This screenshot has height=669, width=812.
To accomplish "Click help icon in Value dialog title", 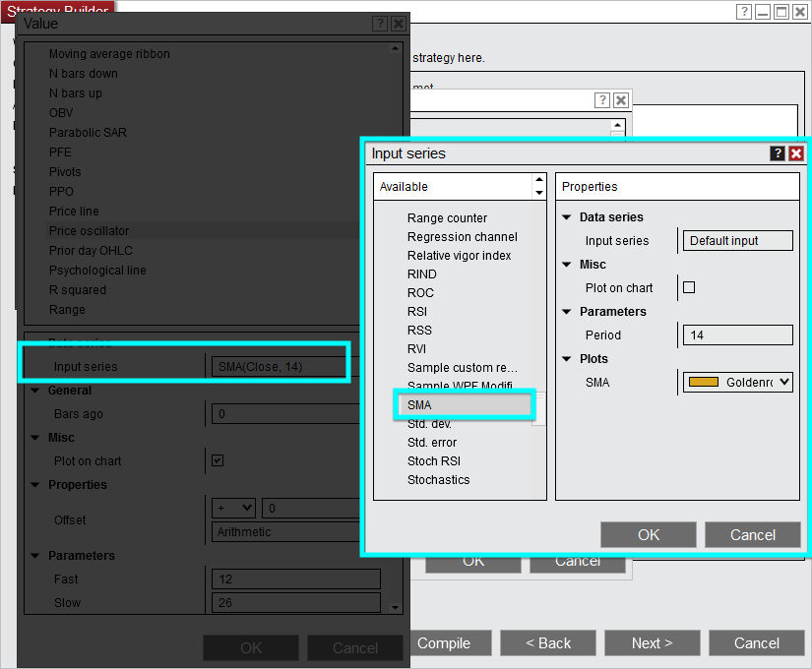I will (x=380, y=24).
